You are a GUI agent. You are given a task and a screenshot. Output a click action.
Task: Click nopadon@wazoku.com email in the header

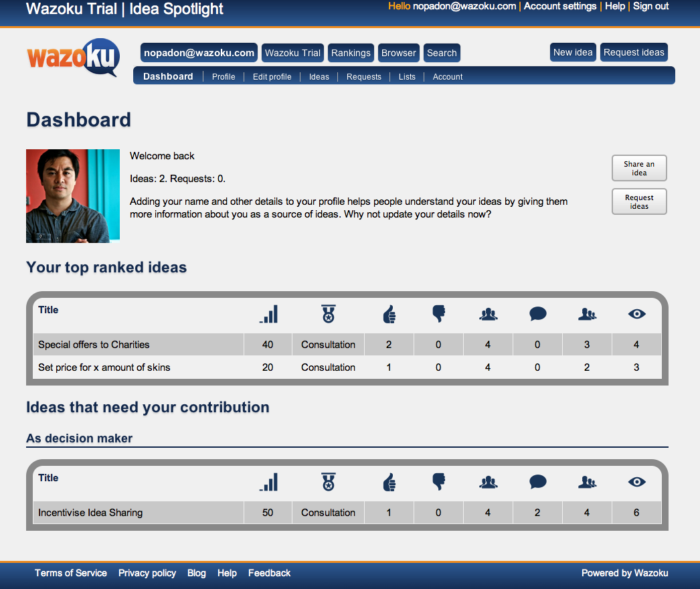(464, 6)
